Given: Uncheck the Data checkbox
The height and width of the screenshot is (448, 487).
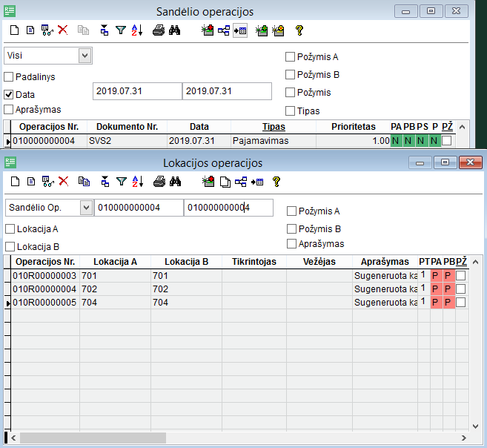Looking at the screenshot, I should coord(9,95).
